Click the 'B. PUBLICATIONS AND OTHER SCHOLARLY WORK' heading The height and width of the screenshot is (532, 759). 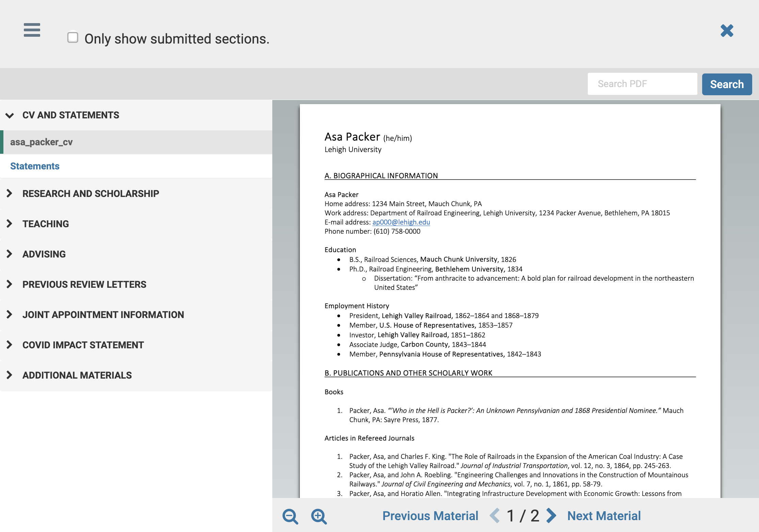[x=408, y=373]
